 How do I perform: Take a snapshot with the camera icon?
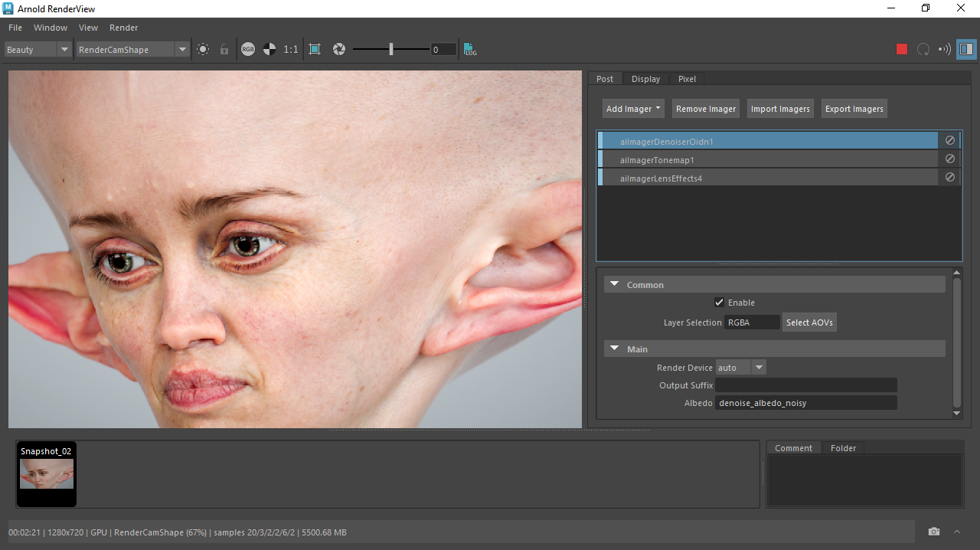coord(933,531)
